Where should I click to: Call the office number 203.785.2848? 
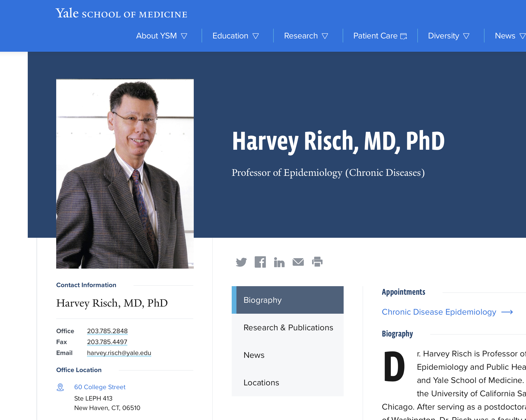107,331
